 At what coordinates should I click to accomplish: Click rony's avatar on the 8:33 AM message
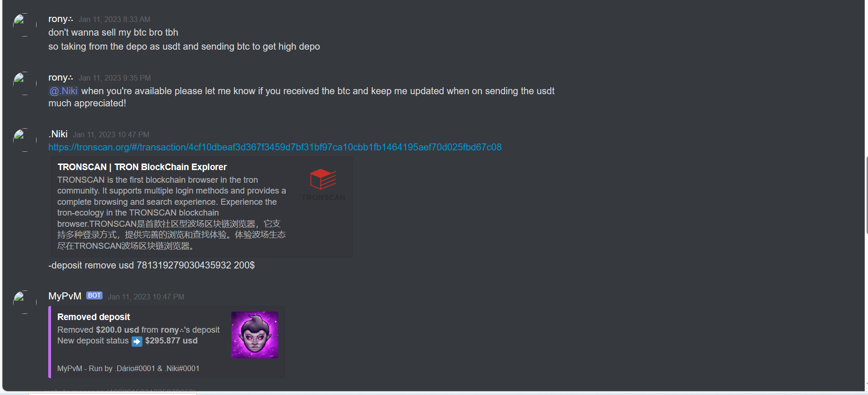point(24,24)
